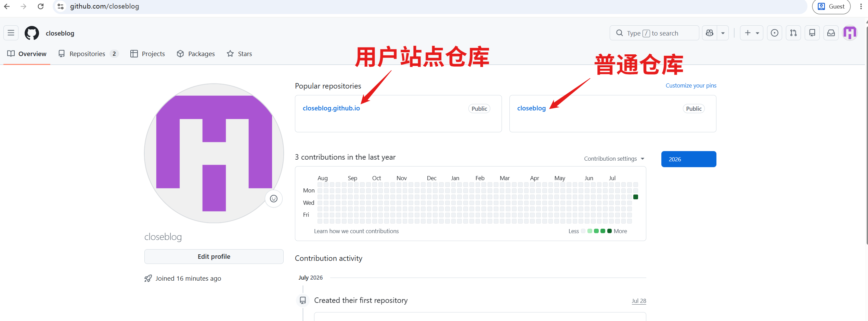The height and width of the screenshot is (321, 868).
Task: Open the notifications inbox icon
Action: pos(831,33)
